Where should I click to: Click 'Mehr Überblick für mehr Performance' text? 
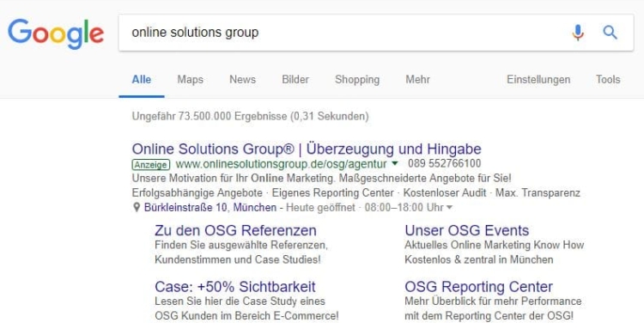pyautogui.click(x=493, y=301)
